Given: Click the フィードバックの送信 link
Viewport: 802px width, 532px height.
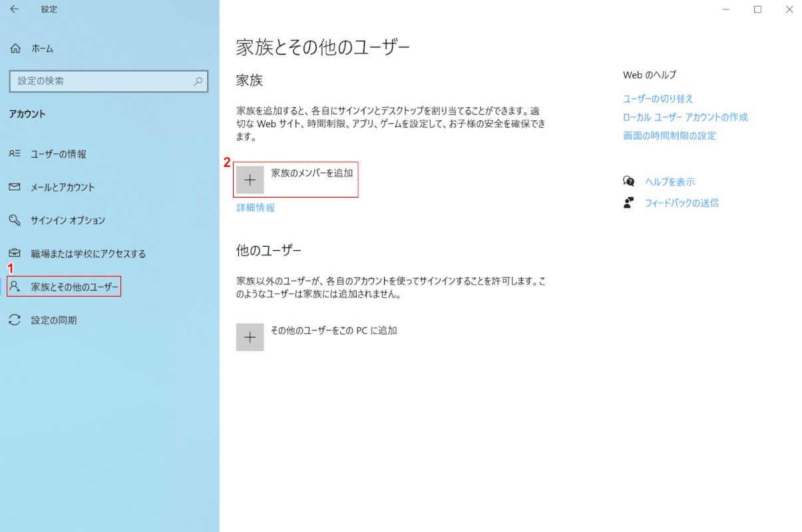Looking at the screenshot, I should (x=682, y=203).
